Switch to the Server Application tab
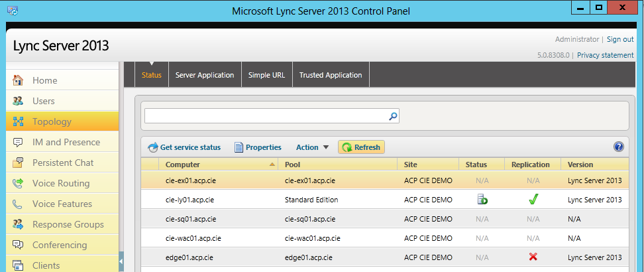 coord(205,76)
